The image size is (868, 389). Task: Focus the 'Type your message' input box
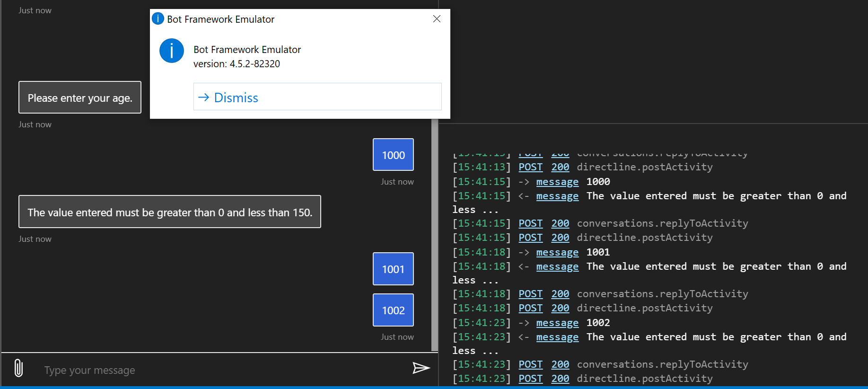[222, 370]
